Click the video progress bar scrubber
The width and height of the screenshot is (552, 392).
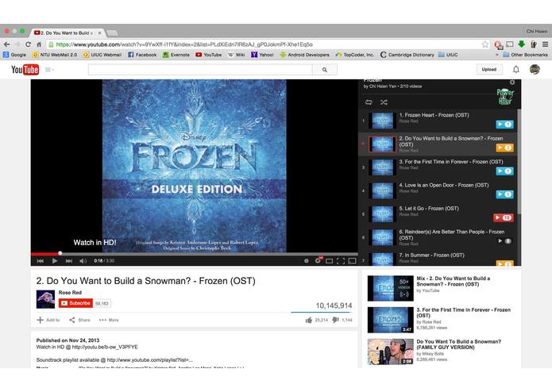click(60, 253)
